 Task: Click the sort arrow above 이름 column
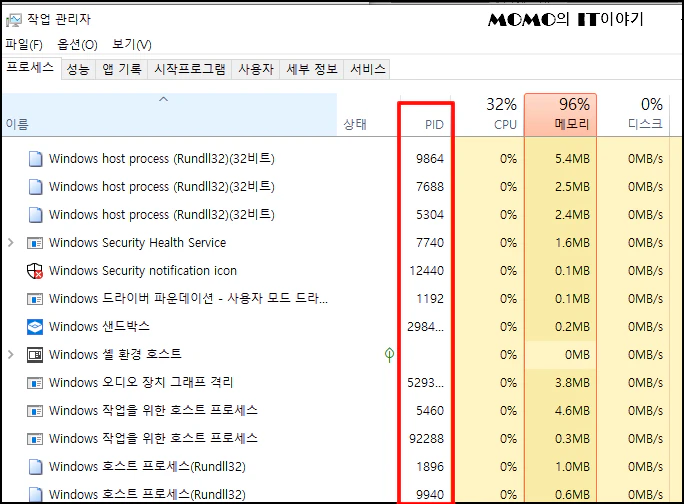coord(163,99)
